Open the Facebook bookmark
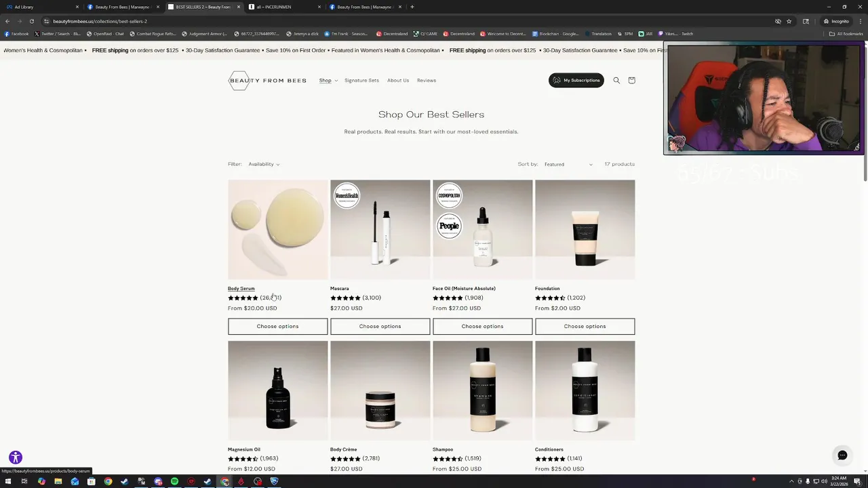Screen dimensions: 868x488 tap(16, 33)
